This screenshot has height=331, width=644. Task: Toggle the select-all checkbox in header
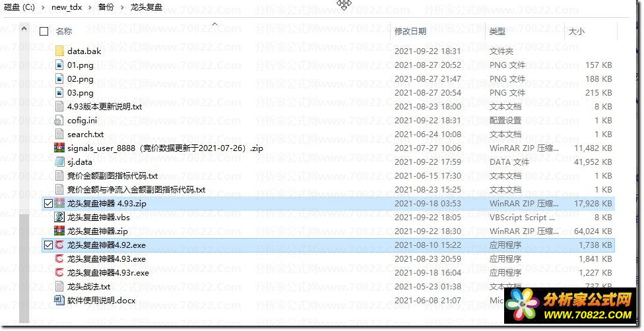44,31
